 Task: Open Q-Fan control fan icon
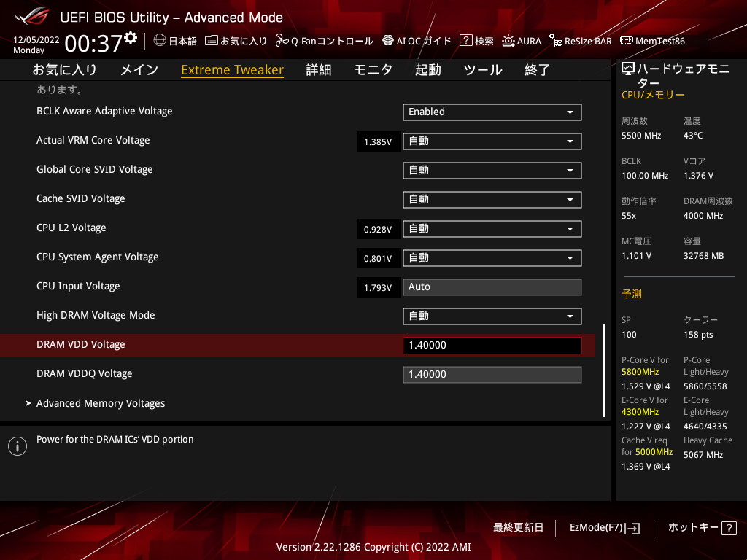pos(282,41)
